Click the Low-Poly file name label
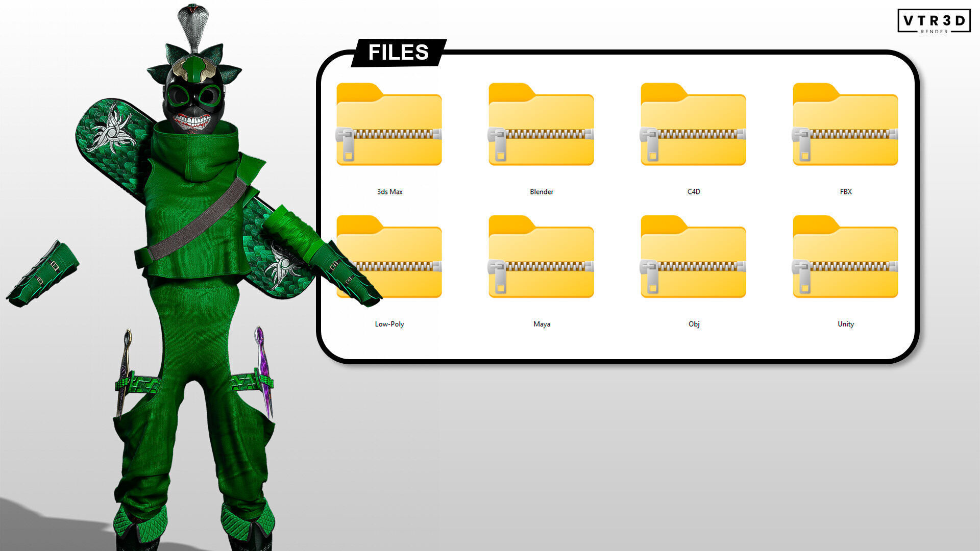The image size is (980, 551). (389, 324)
